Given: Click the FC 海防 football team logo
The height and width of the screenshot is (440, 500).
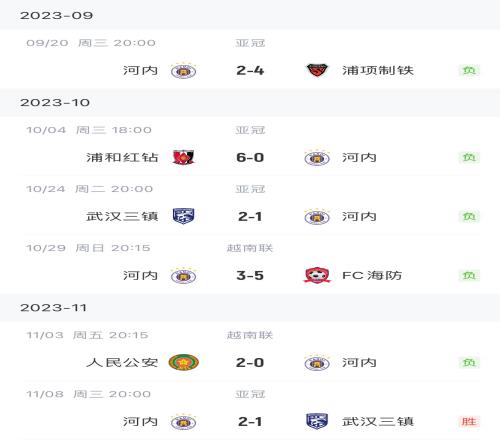Looking at the screenshot, I should [x=317, y=275].
